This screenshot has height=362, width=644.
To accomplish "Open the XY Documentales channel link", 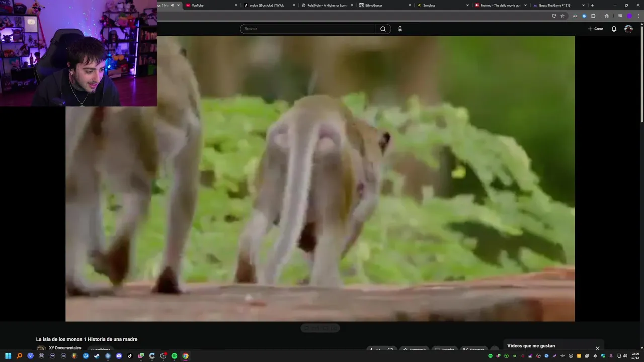I will pyautogui.click(x=65, y=348).
